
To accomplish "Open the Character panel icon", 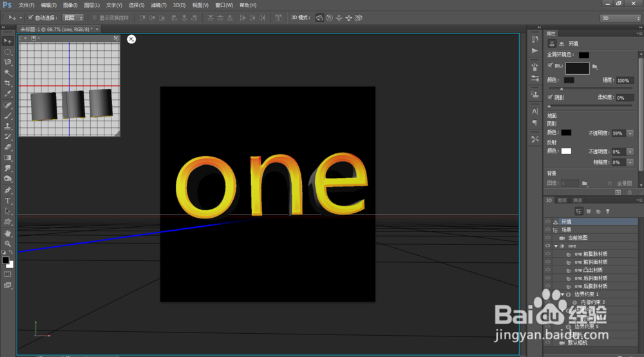I will (535, 111).
